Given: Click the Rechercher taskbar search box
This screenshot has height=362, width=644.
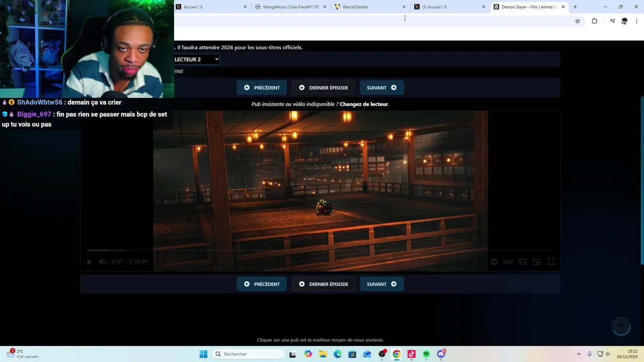Looking at the screenshot, I should [x=249, y=354].
